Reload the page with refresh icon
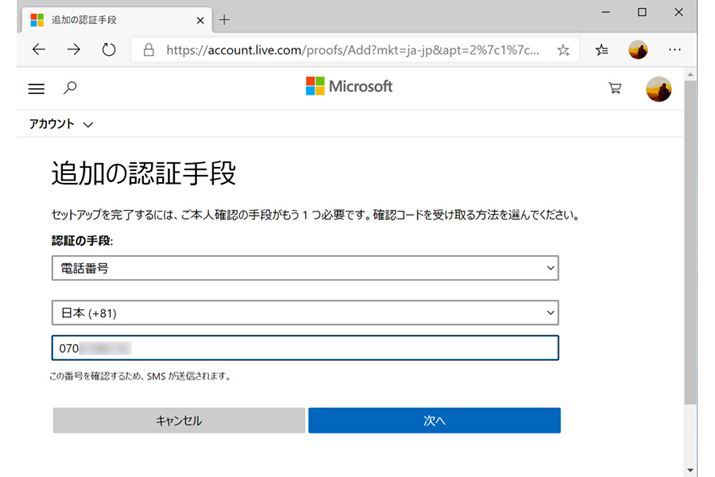The image size is (715, 477). point(108,49)
